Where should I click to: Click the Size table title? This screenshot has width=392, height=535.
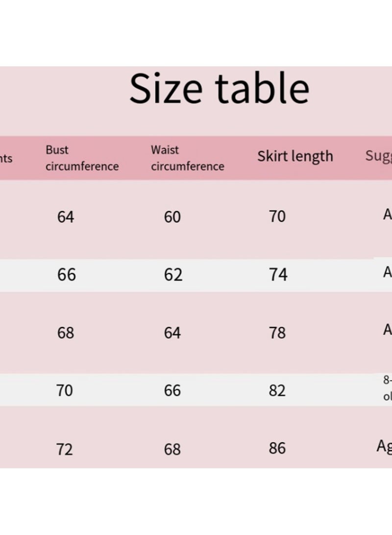tap(219, 88)
